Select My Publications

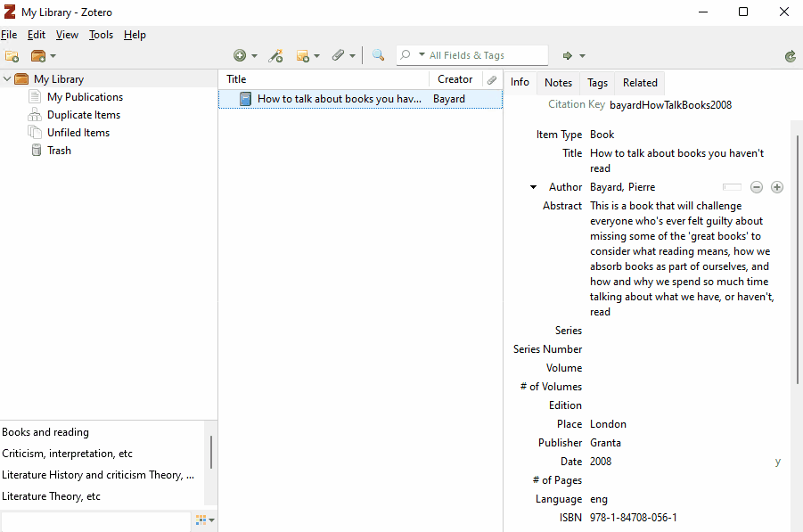pyautogui.click(x=85, y=97)
